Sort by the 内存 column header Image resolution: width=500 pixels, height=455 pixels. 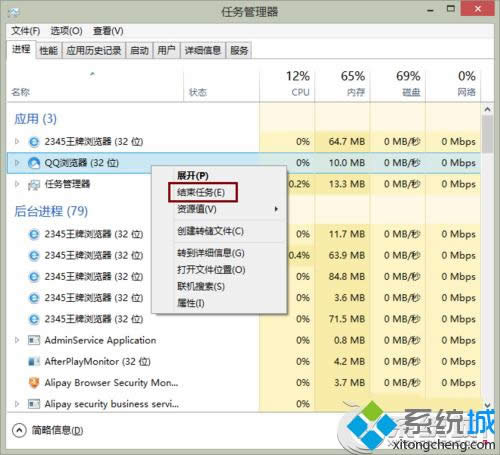[356, 92]
